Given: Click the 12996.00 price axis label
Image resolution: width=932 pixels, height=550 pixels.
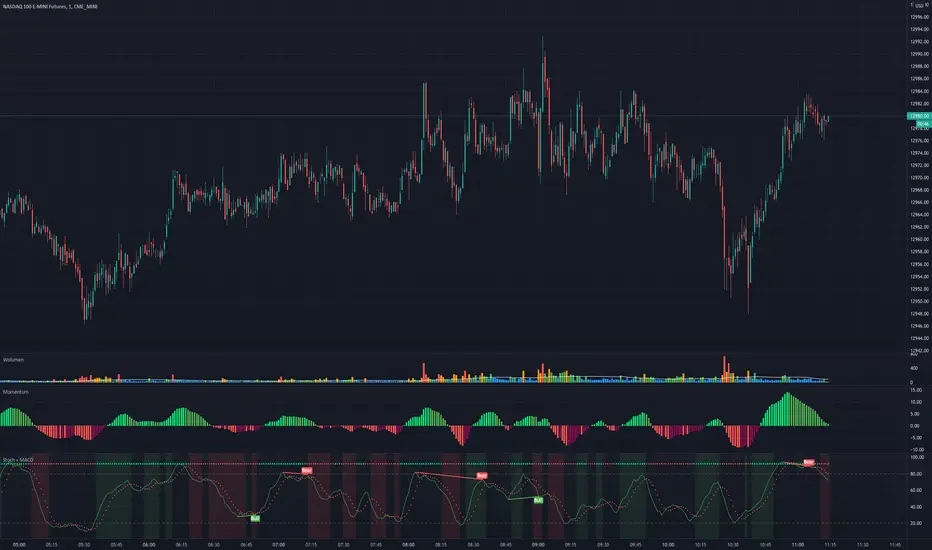Looking at the screenshot, I should click(x=920, y=17).
